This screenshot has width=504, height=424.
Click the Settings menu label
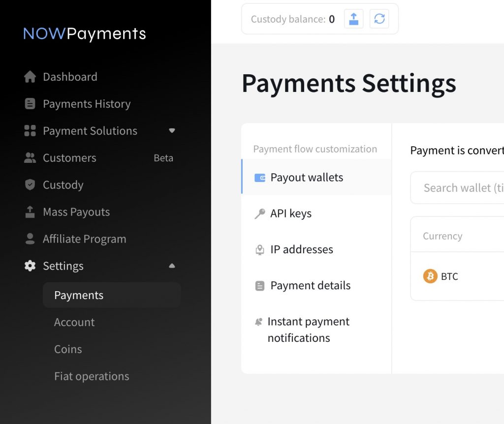pos(63,266)
